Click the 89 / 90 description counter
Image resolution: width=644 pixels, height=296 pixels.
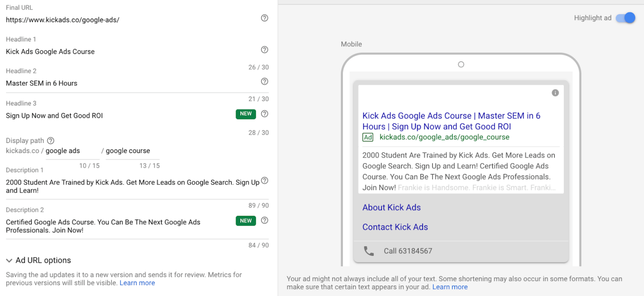point(259,205)
